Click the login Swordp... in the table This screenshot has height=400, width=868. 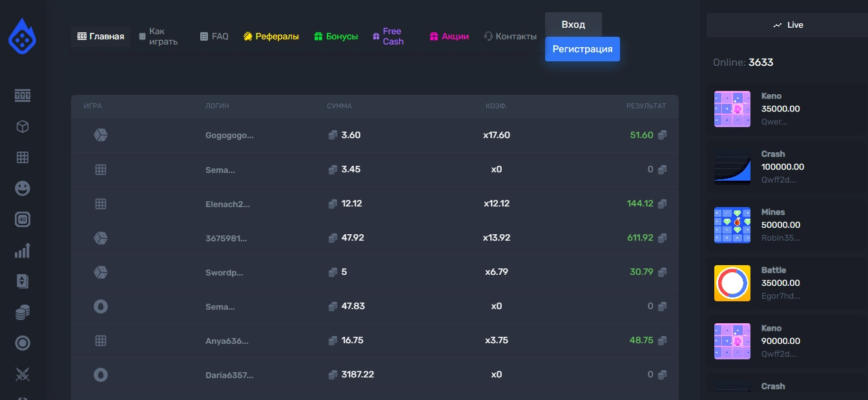pyautogui.click(x=224, y=272)
